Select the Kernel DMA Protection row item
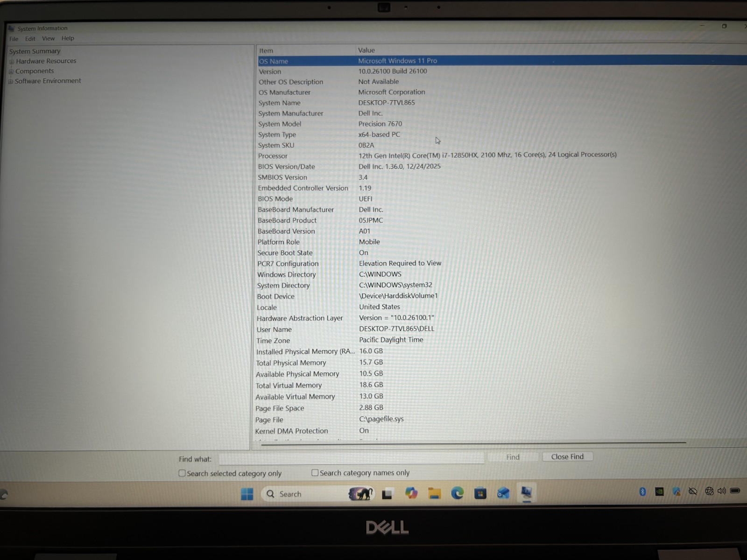This screenshot has width=747, height=560. [291, 431]
